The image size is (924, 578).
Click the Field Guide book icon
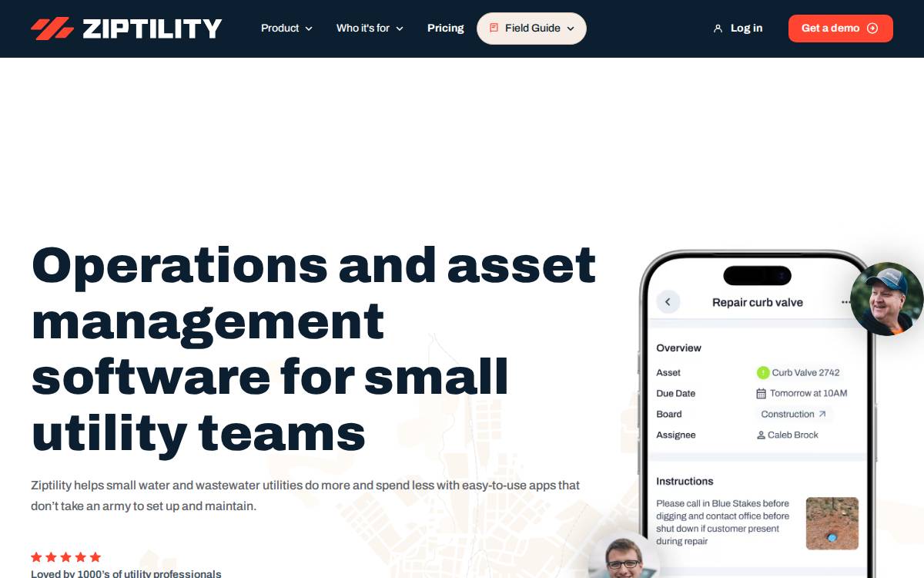494,28
